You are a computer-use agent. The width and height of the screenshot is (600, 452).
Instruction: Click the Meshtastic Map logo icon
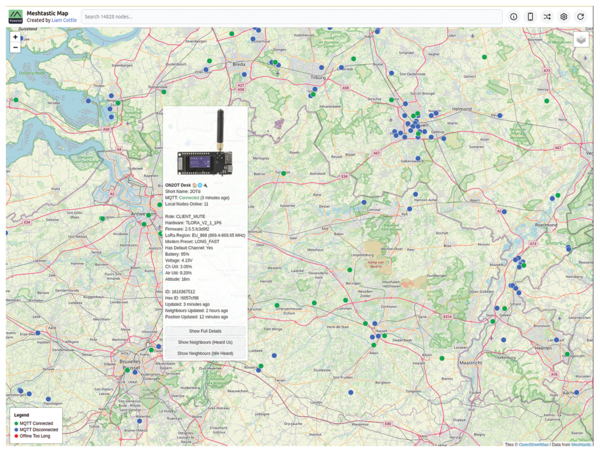[x=15, y=16]
